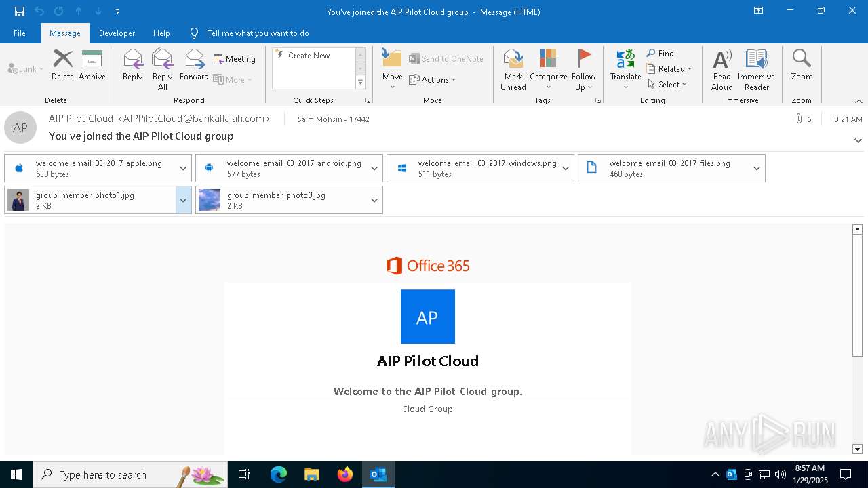868x488 pixels.
Task: Open dropdown for the files.png attachment
Action: tap(757, 168)
